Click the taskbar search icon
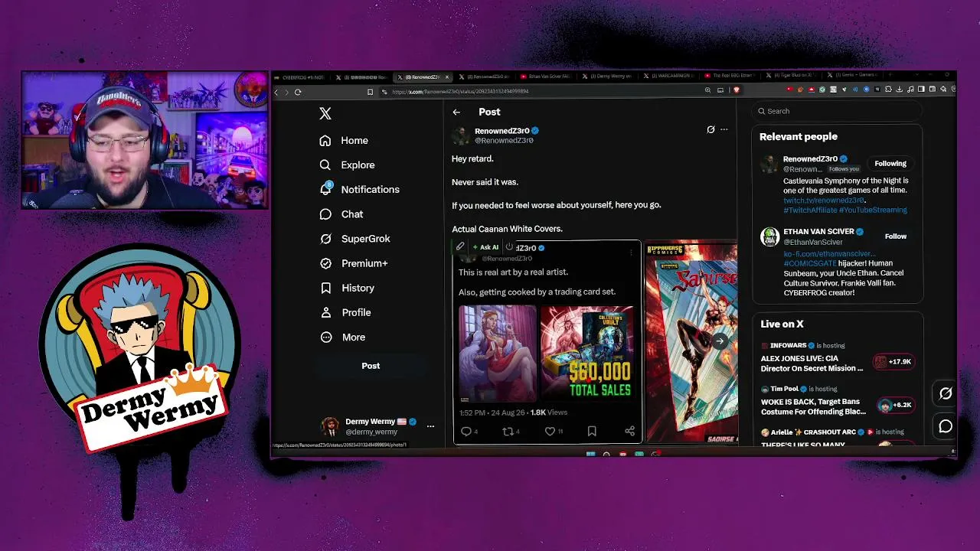980x551 pixels. click(x=606, y=455)
